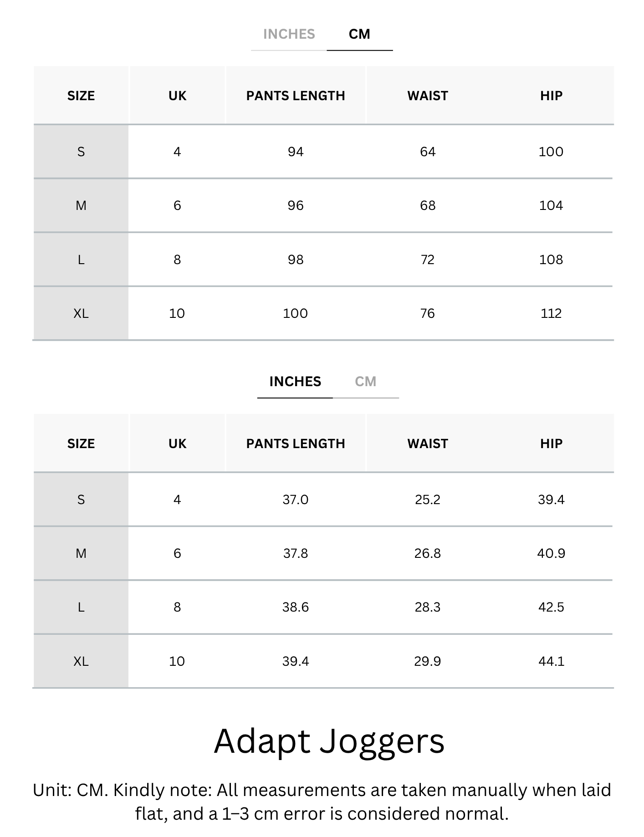Click UK size 10 in CM table
This screenshot has height=837, width=644.
177,313
